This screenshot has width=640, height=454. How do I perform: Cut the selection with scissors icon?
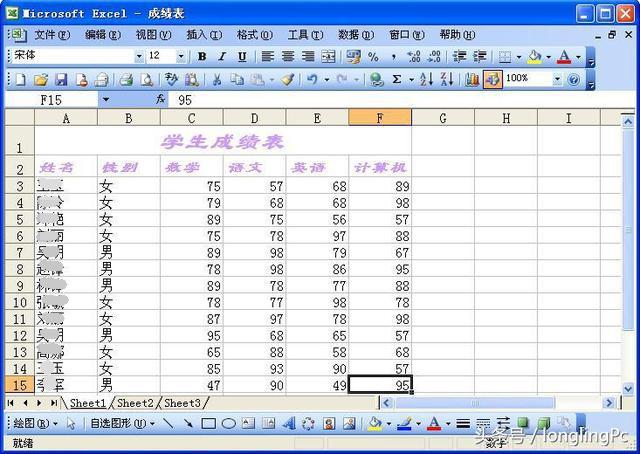tap(217, 79)
